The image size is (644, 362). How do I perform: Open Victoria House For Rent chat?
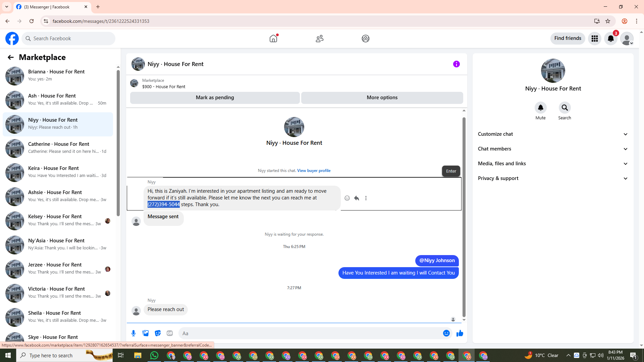[x=58, y=293]
